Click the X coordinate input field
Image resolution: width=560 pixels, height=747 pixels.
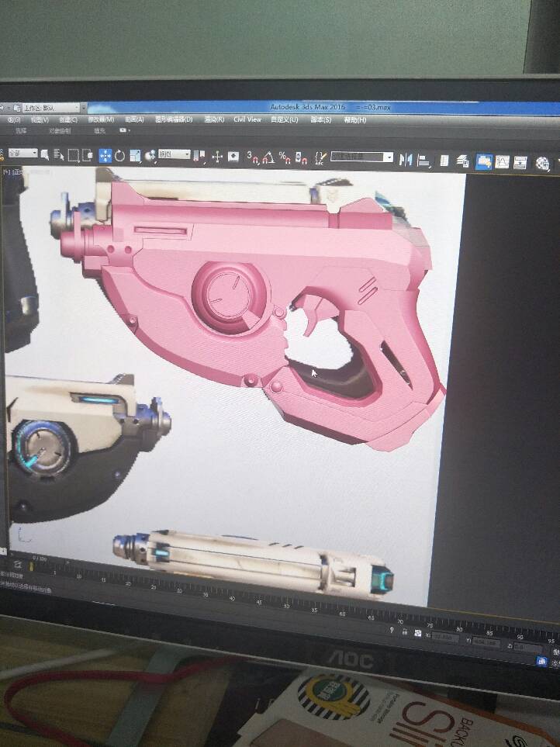point(444,637)
